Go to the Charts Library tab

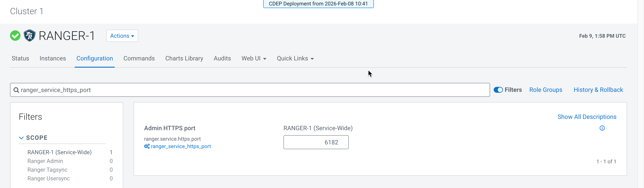coord(184,58)
